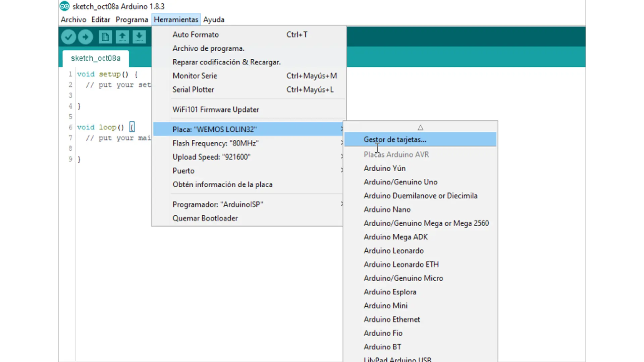Viewport: 644px width, 362px height.
Task: Click line number 9 in the gutter
Action: click(x=70, y=159)
